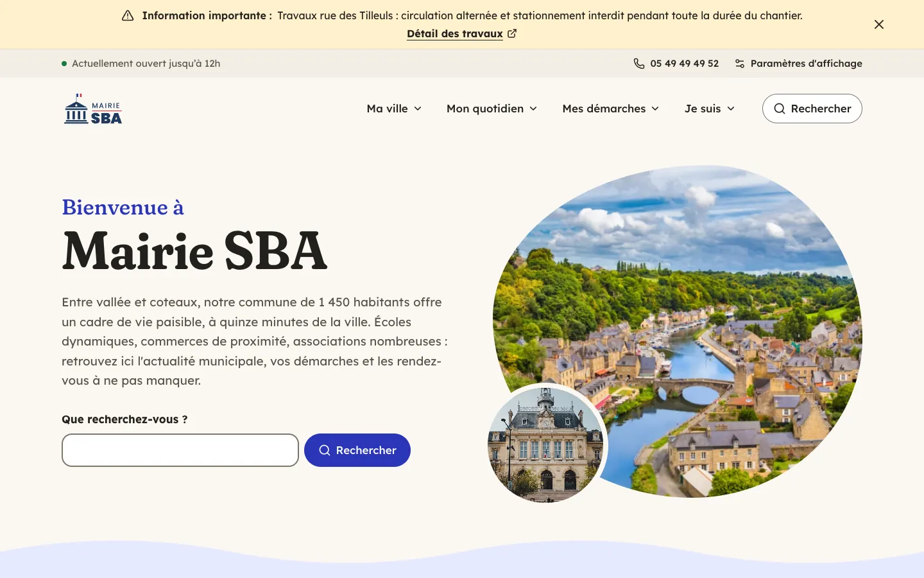Click the Mairie SBA logo

[x=93, y=109]
